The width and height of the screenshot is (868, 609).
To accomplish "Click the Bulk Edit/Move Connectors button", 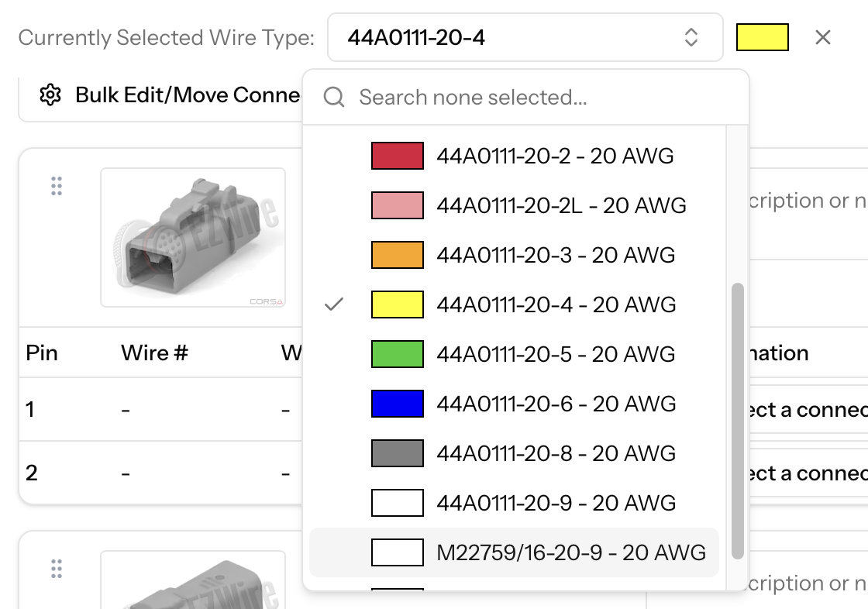I will tap(161, 95).
